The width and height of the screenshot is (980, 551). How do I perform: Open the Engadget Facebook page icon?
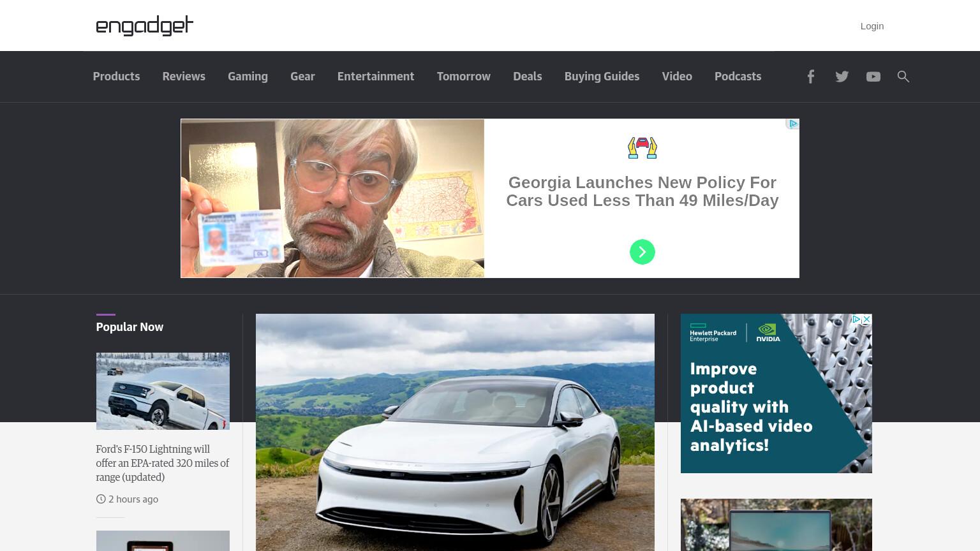[810, 77]
